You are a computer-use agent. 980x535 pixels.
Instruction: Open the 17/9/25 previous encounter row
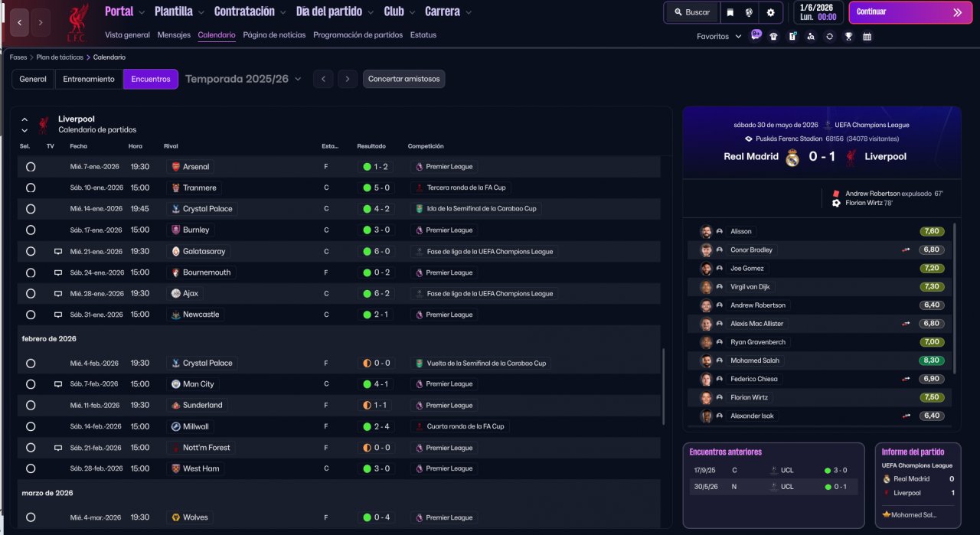coord(773,471)
